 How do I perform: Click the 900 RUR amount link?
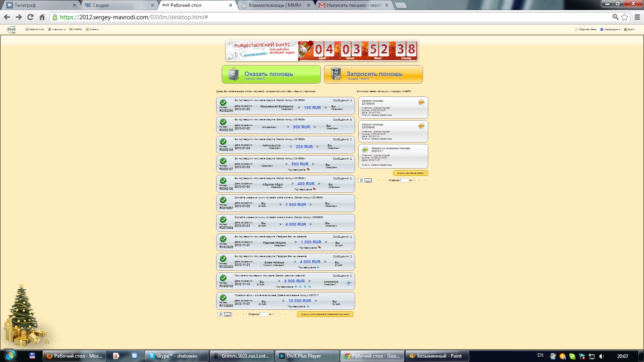(x=301, y=127)
